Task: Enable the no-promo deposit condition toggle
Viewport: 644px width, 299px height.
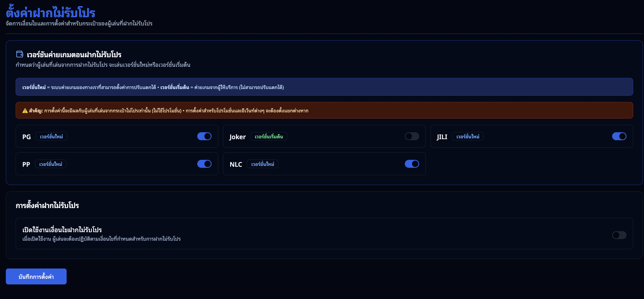Action: (x=619, y=235)
